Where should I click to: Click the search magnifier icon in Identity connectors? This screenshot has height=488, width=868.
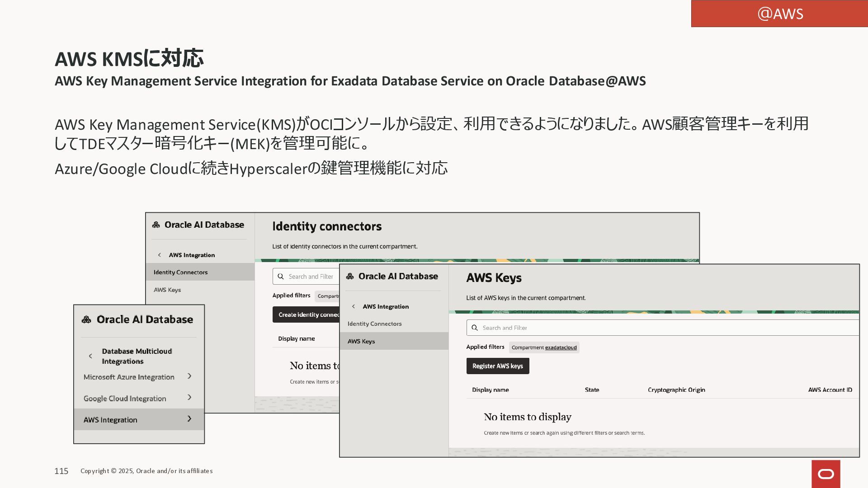(x=281, y=276)
